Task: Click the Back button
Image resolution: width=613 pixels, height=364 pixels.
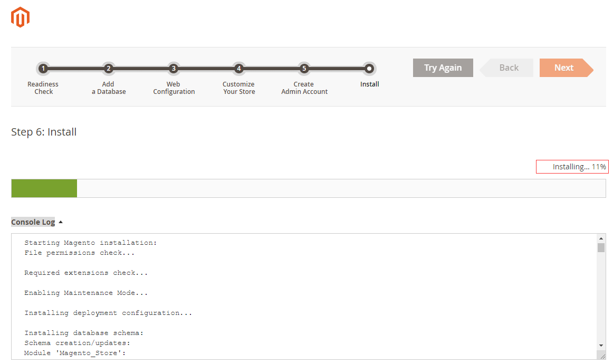Action: pos(509,68)
